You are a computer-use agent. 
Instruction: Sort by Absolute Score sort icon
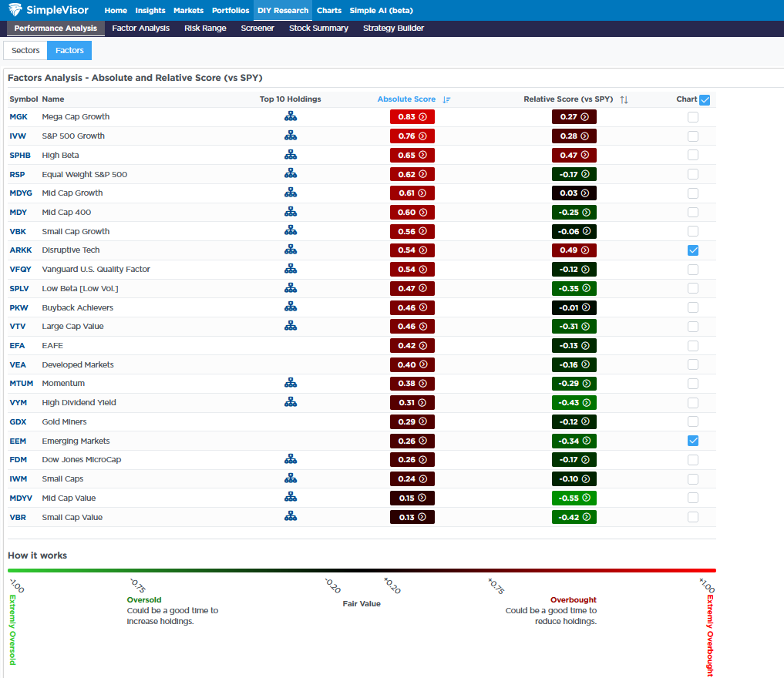coord(446,99)
